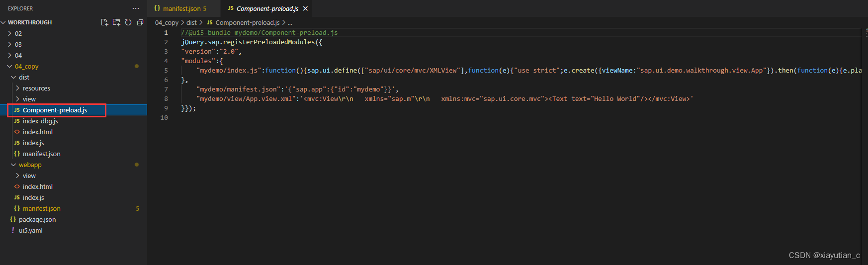Viewport: 868px width, 265px height.
Task: Expand the resources folder under dist
Action: click(17, 88)
